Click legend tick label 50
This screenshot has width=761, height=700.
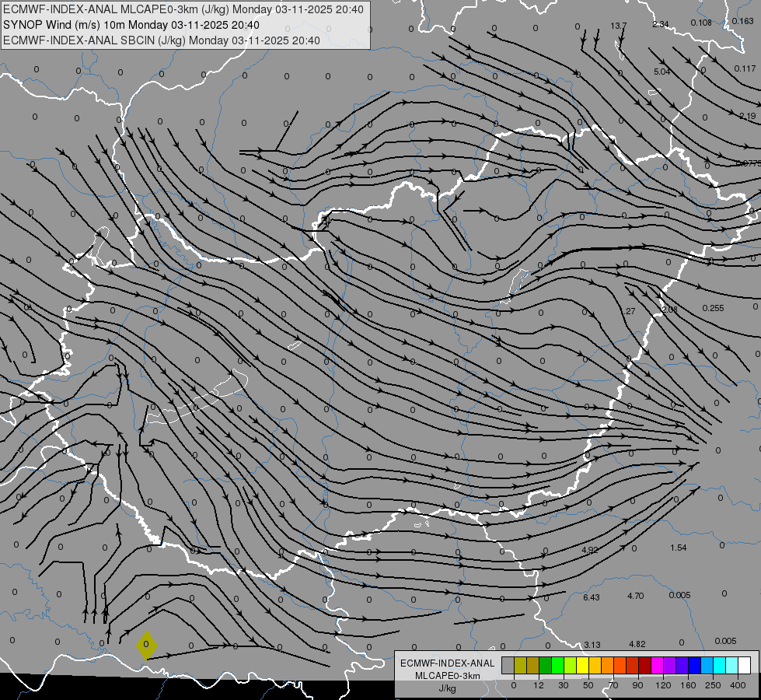click(x=588, y=685)
